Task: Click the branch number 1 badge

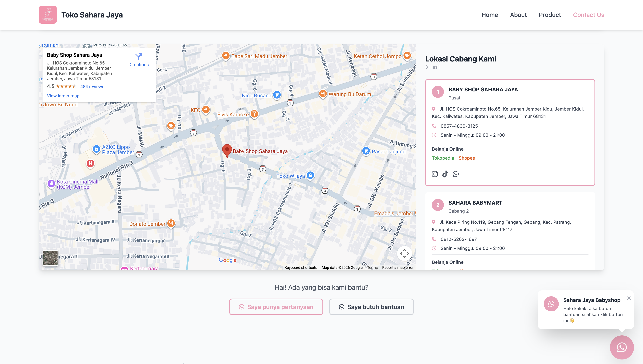Action: (438, 92)
